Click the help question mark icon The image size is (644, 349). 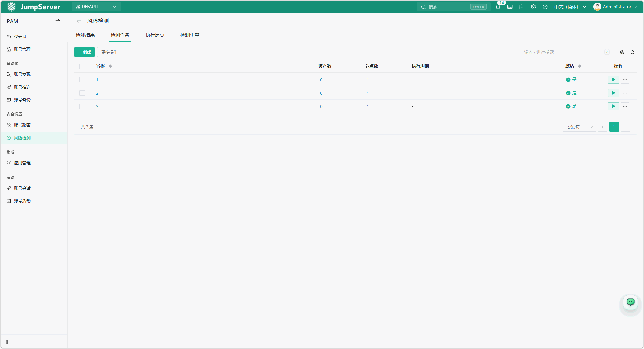pyautogui.click(x=545, y=7)
